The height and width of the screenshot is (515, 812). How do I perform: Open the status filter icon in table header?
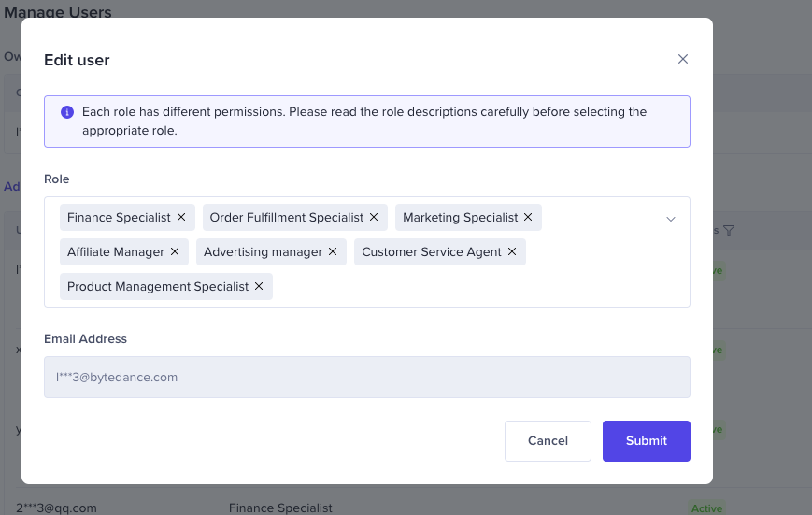729,231
